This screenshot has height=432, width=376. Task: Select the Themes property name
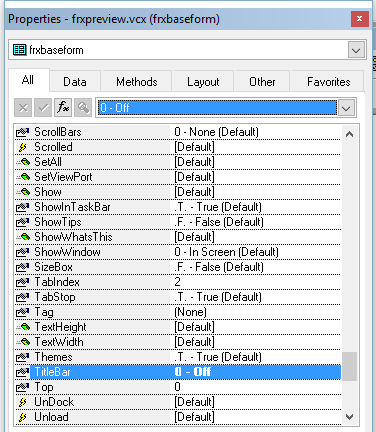53,357
